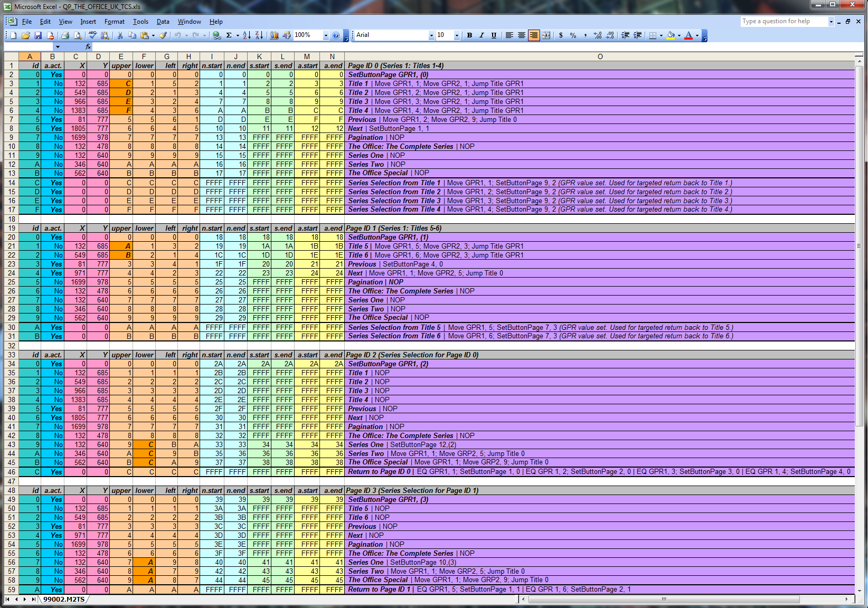Click the Undo arrow

(178, 35)
